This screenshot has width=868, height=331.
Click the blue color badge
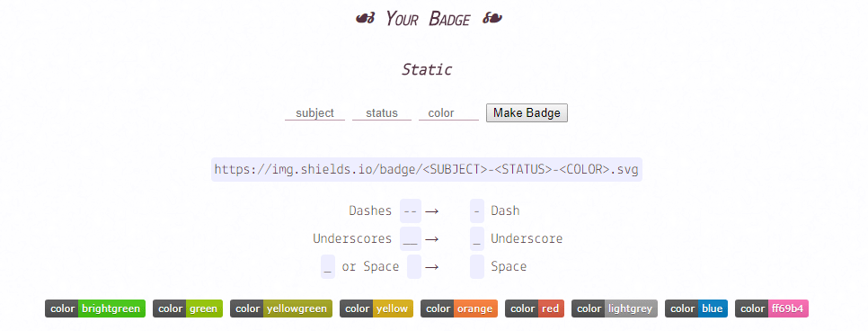point(695,309)
